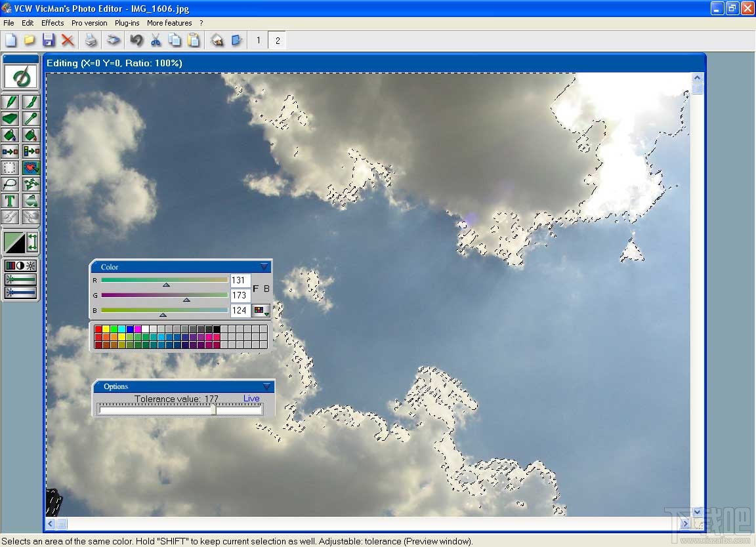Select the rectangular marquee selection tool

click(x=10, y=168)
